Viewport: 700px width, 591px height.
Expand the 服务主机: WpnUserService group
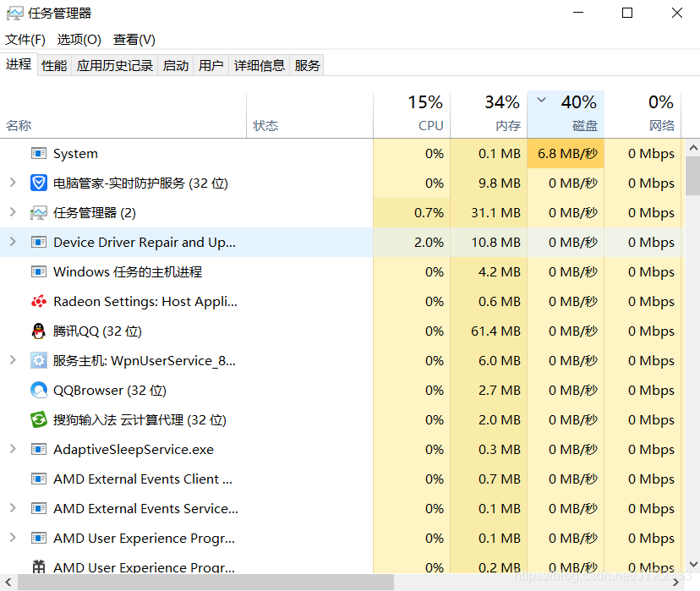(13, 360)
